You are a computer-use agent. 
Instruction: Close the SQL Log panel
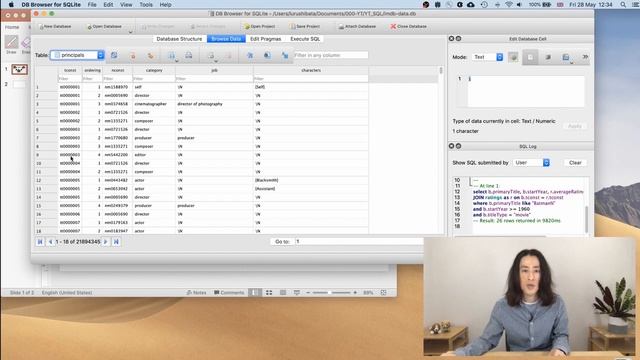coord(451,146)
